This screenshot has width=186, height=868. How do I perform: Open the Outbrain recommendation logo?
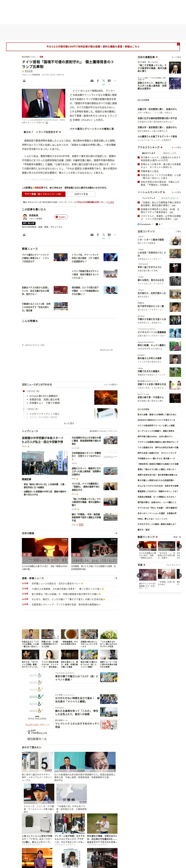pos(106,350)
